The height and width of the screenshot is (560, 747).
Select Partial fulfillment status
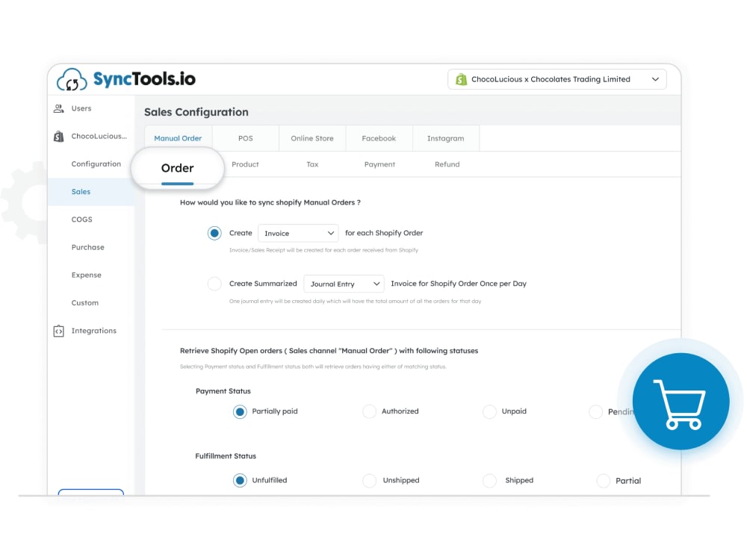[x=603, y=481]
